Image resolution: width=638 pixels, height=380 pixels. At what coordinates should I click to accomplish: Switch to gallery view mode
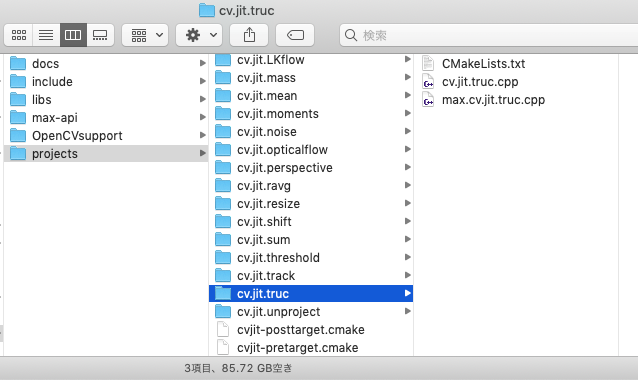(100, 35)
